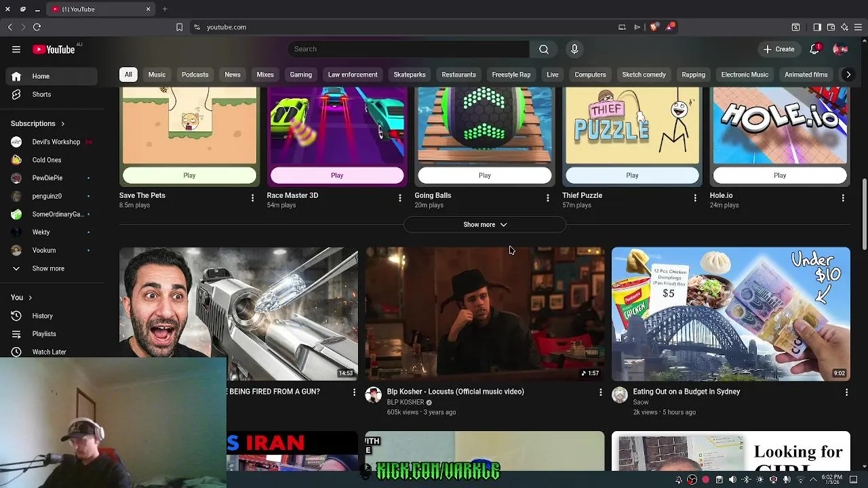Toggle the taskbar Bluetooth icon
The width and height of the screenshot is (868, 488).
point(746,480)
